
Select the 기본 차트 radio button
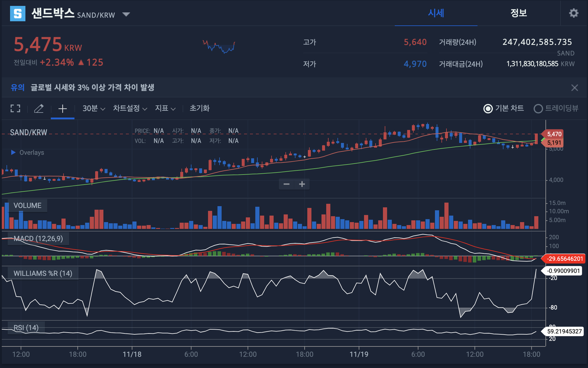coord(488,109)
